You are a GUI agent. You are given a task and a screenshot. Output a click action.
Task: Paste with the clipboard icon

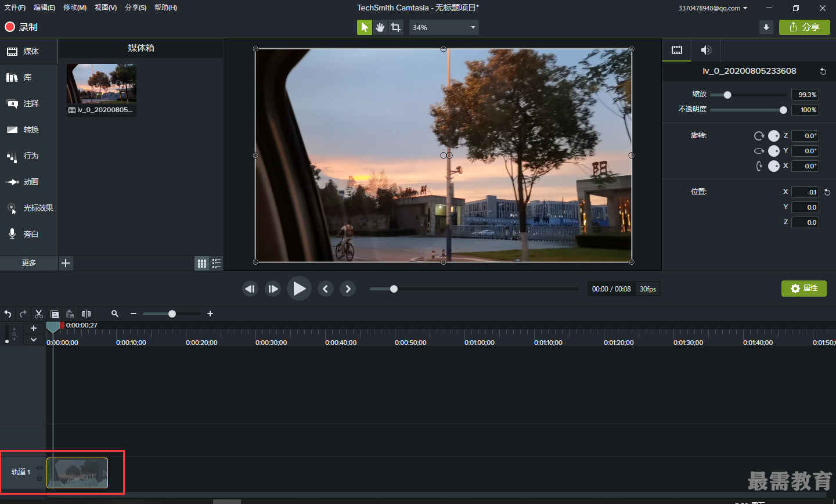(x=70, y=314)
